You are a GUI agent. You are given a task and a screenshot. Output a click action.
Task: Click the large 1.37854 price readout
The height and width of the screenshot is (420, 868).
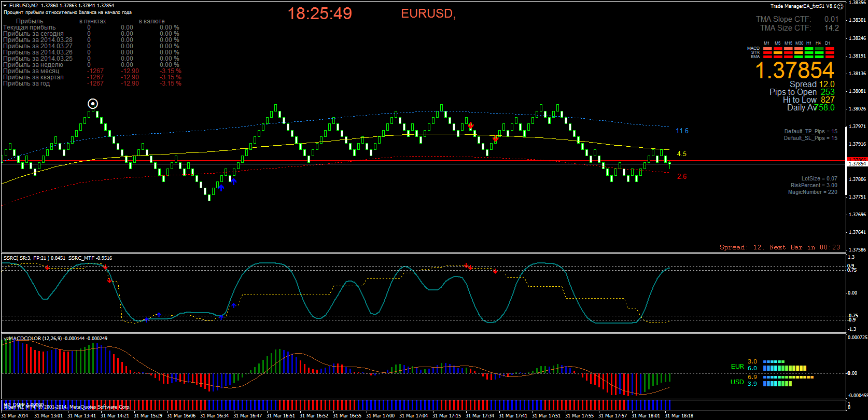[x=794, y=71]
